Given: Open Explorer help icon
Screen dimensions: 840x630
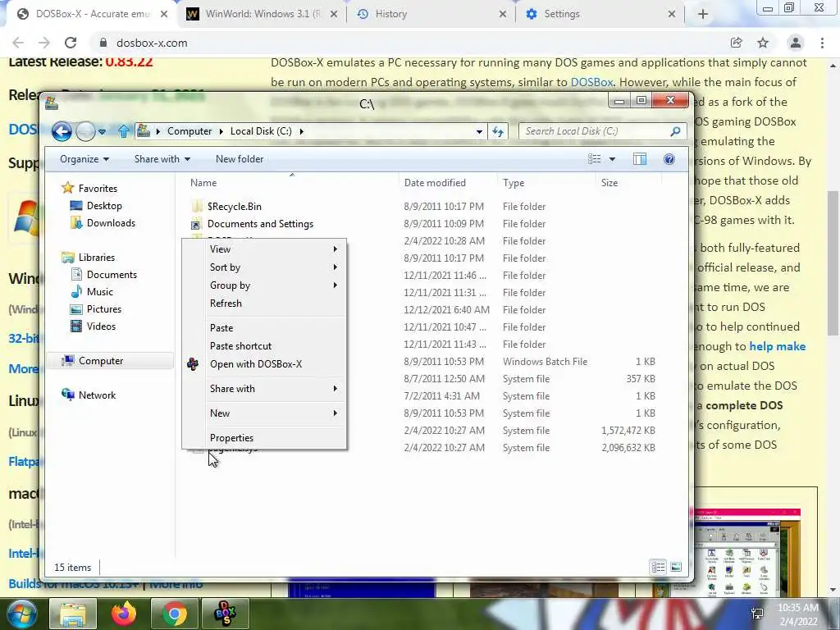Looking at the screenshot, I should tap(669, 159).
